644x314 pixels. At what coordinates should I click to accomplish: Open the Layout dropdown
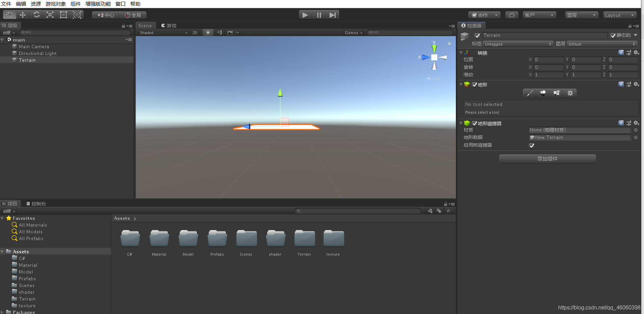(620, 15)
